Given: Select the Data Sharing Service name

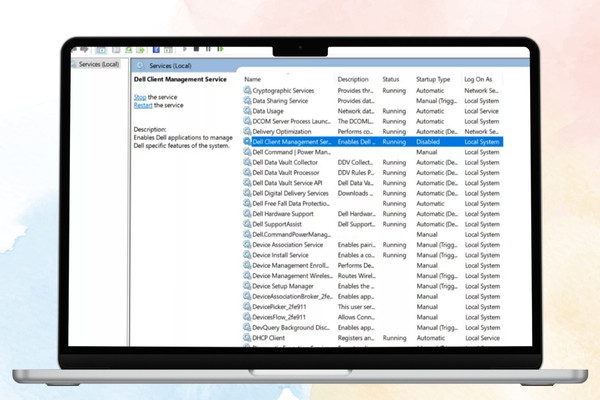Looking at the screenshot, I should pyautogui.click(x=280, y=101).
